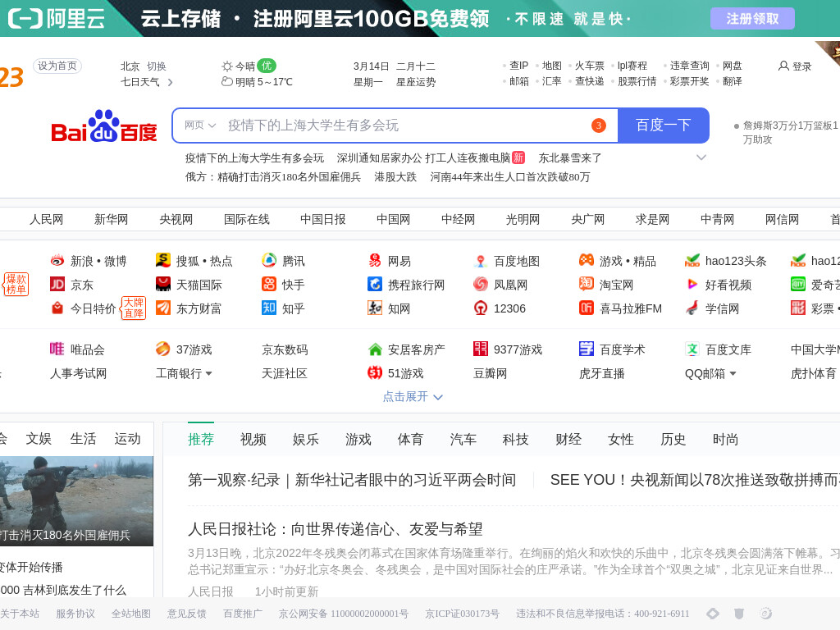Open 七日天气 forecast arrow
The width and height of the screenshot is (840, 630).
pyautogui.click(x=171, y=82)
